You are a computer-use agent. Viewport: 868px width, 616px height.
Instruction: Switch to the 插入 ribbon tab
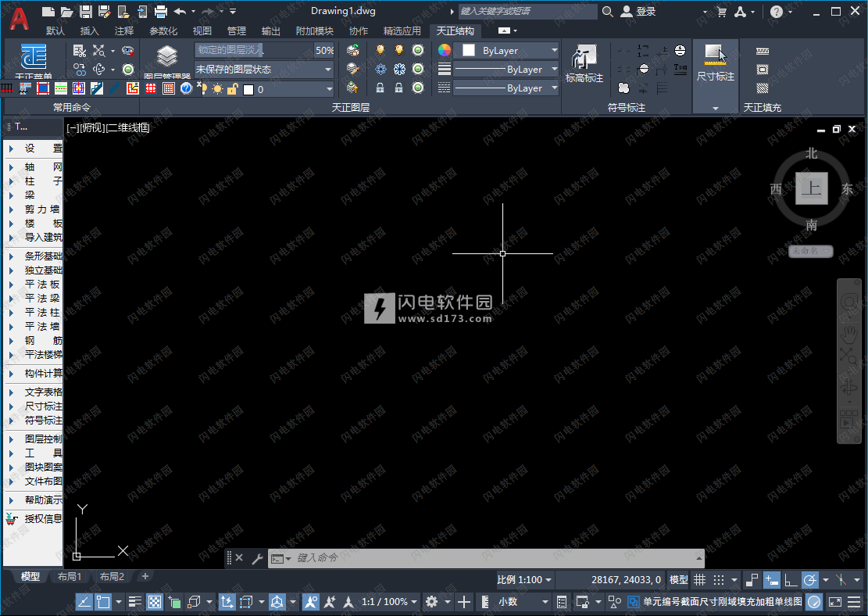click(x=89, y=31)
